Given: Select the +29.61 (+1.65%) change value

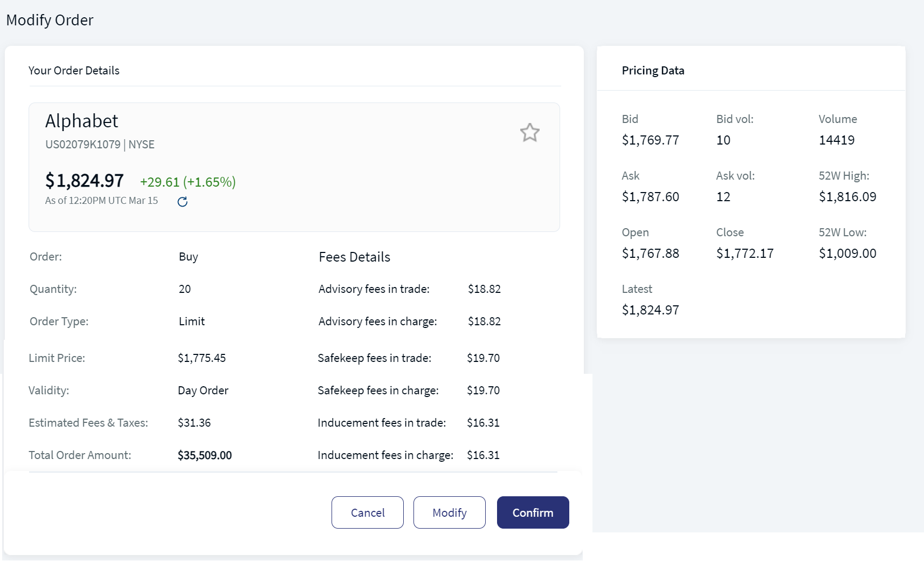Looking at the screenshot, I should tap(188, 182).
